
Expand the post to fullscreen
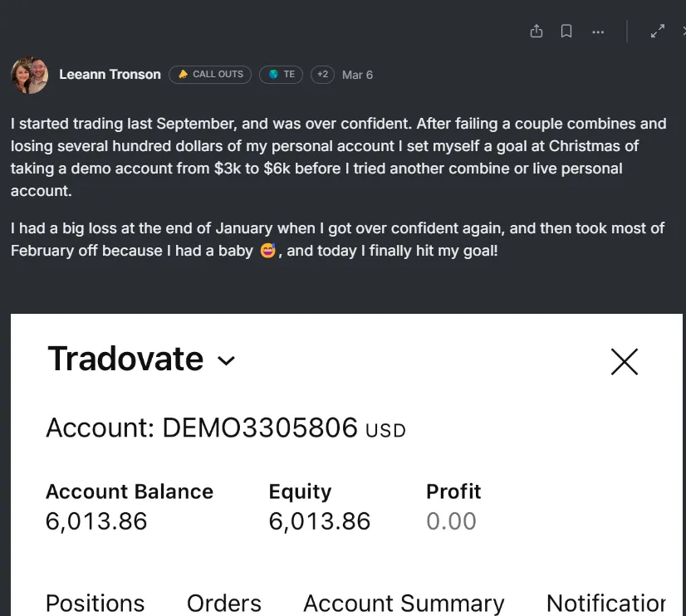click(x=658, y=31)
